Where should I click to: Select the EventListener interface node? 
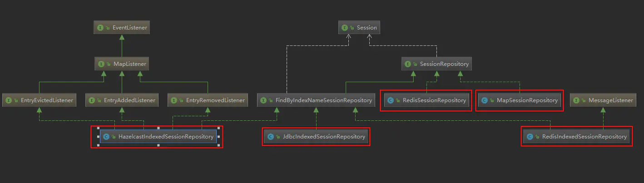[x=122, y=28]
